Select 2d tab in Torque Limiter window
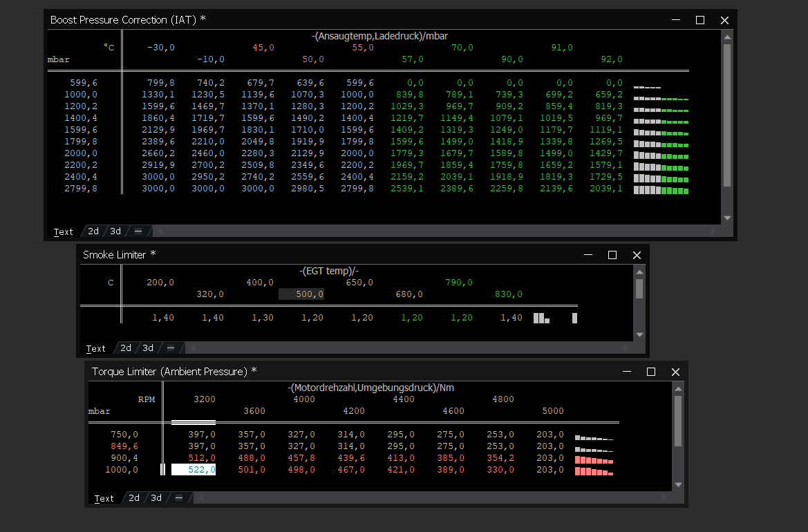The height and width of the screenshot is (532, 808). click(134, 498)
